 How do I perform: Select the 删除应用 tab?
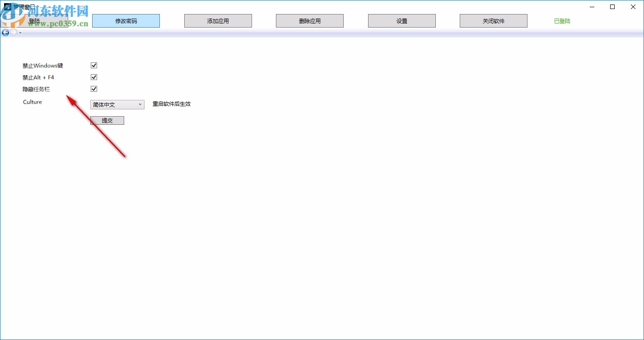[309, 20]
